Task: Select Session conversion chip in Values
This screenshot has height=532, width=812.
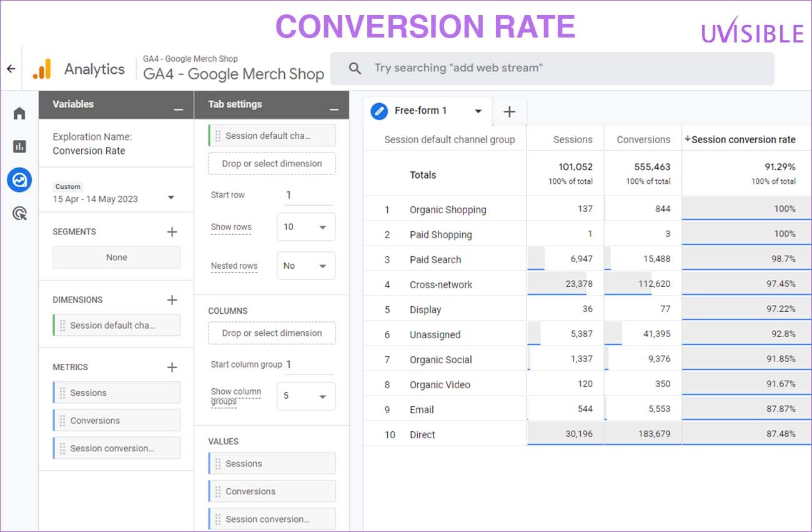Action: [272, 519]
